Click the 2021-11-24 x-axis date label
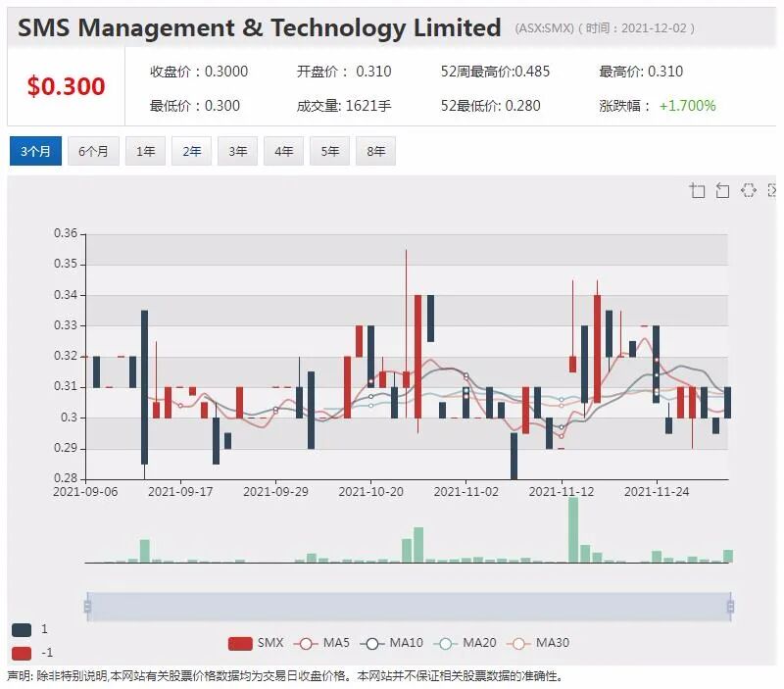This screenshot has height=689, width=784. point(657,492)
